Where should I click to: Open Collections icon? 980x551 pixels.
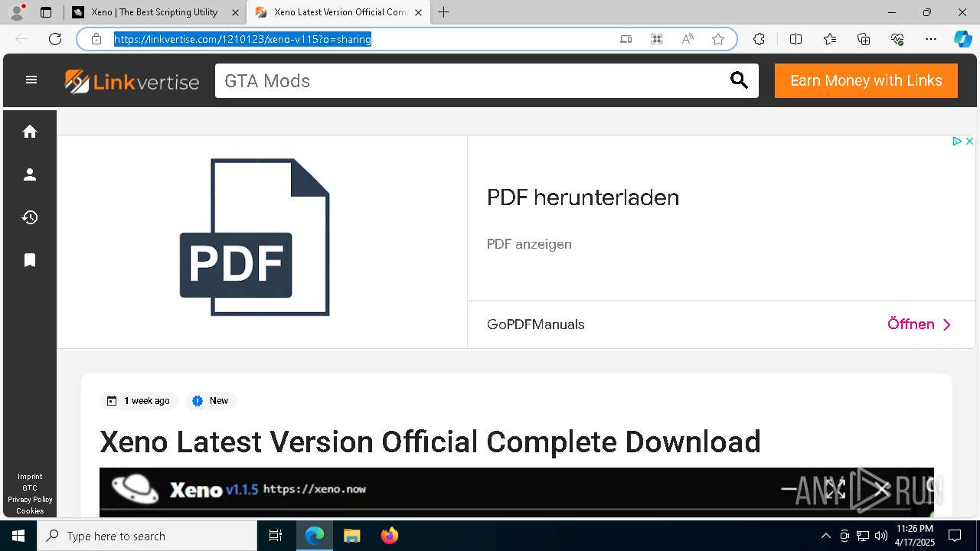(x=864, y=39)
